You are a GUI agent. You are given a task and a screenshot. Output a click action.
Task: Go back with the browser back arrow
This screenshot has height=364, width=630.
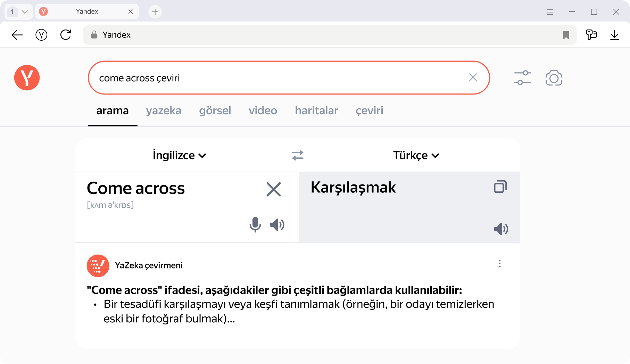click(17, 35)
